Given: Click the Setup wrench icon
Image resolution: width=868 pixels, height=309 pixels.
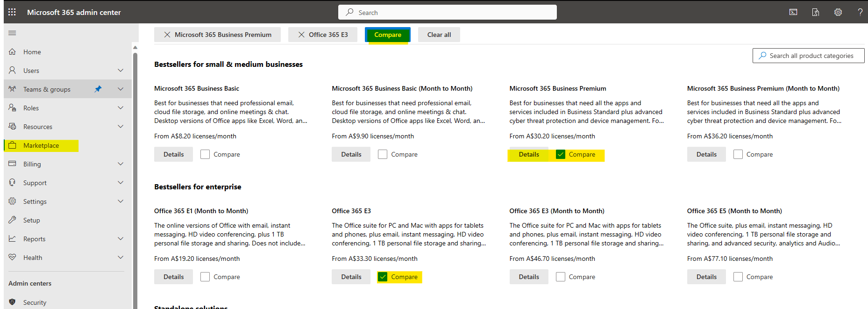Looking at the screenshot, I should point(12,220).
